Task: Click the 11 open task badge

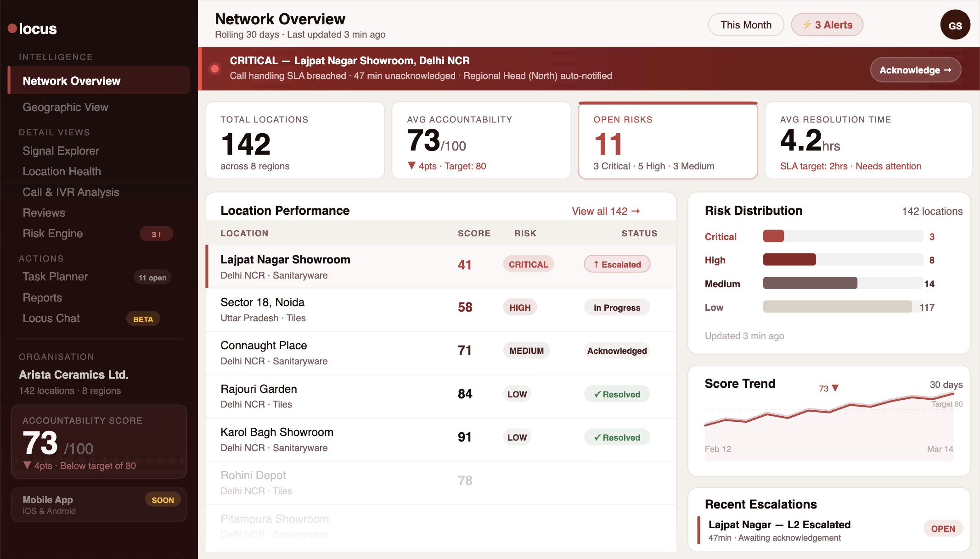Action: click(152, 278)
